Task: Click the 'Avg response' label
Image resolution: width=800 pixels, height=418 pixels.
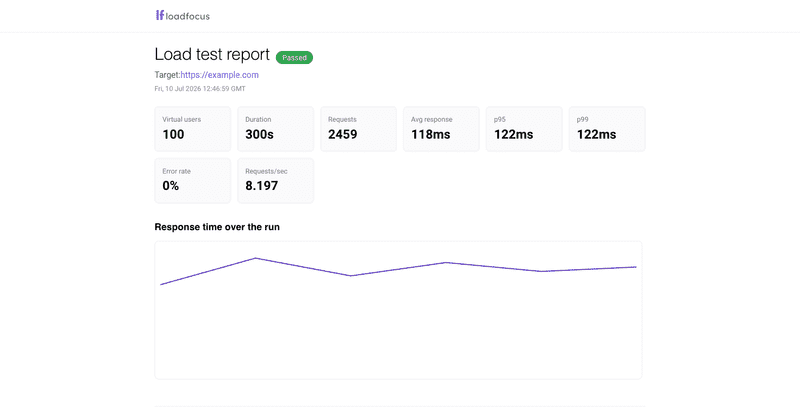Action: coord(432,119)
